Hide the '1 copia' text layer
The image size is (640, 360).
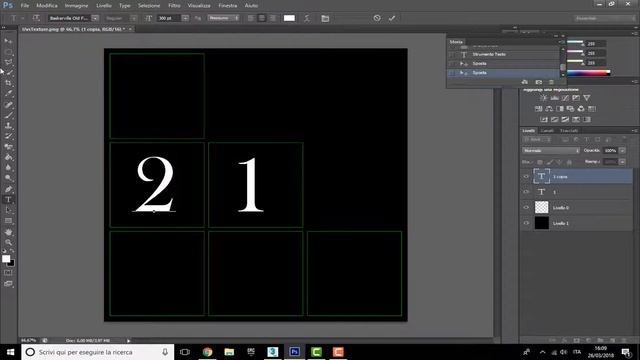click(526, 176)
